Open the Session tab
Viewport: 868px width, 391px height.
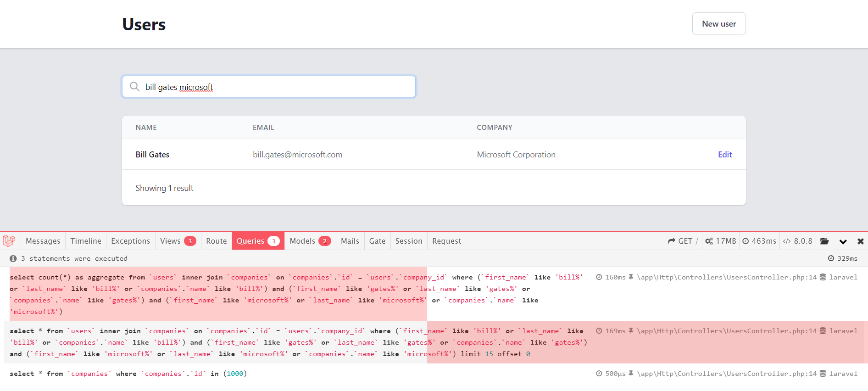(x=409, y=241)
